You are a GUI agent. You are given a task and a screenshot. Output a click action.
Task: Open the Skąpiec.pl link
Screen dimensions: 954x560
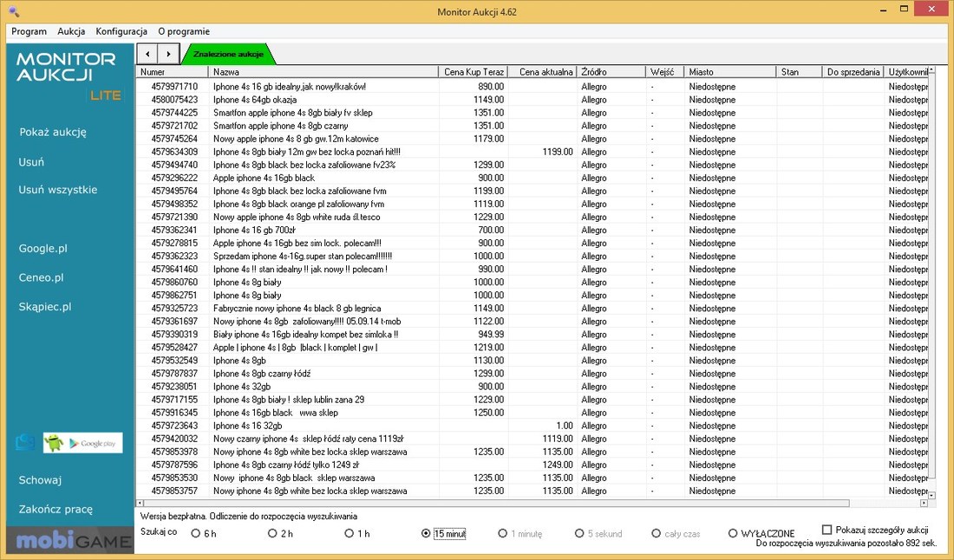(45, 307)
